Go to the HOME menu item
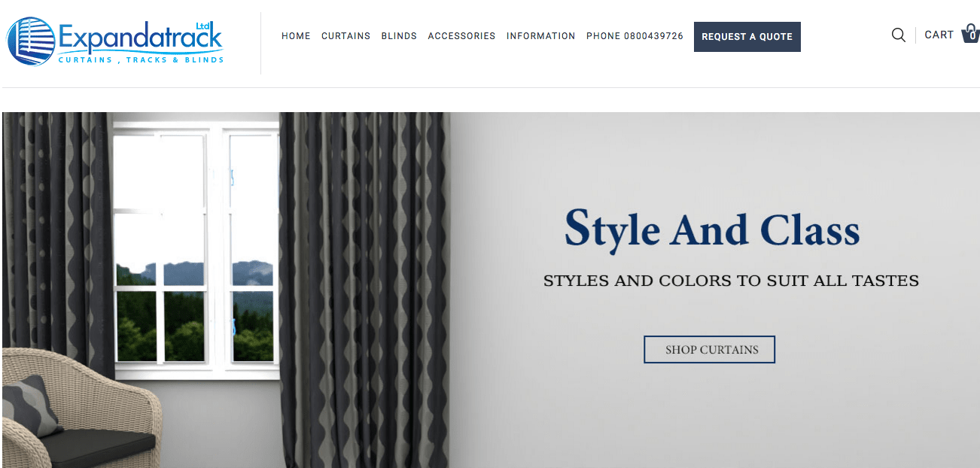Viewport: 980px width, 468px height. point(296,36)
